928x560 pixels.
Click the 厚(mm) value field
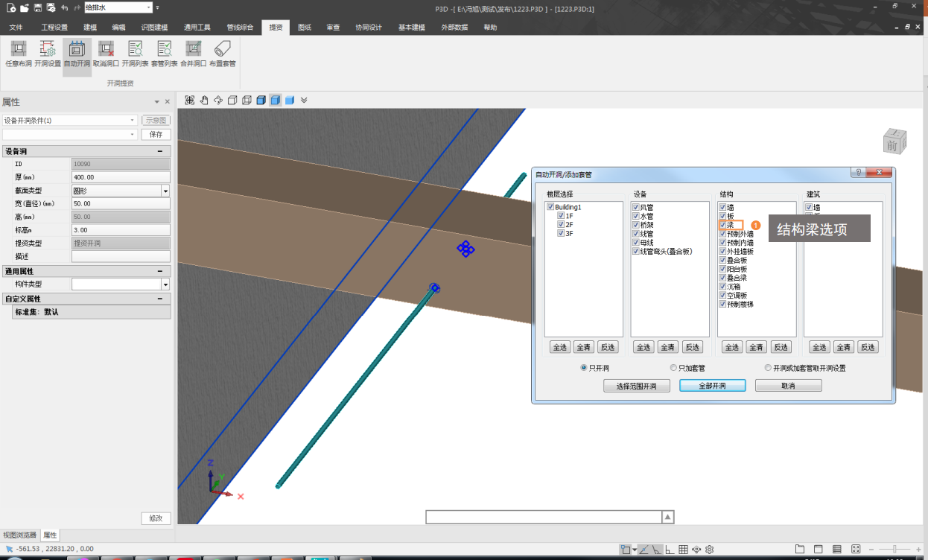tap(121, 177)
